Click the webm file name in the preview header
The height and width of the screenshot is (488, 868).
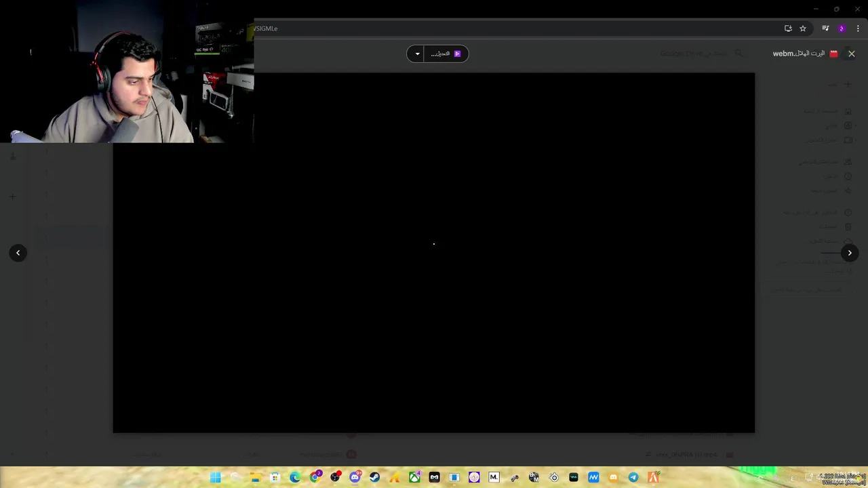(799, 54)
